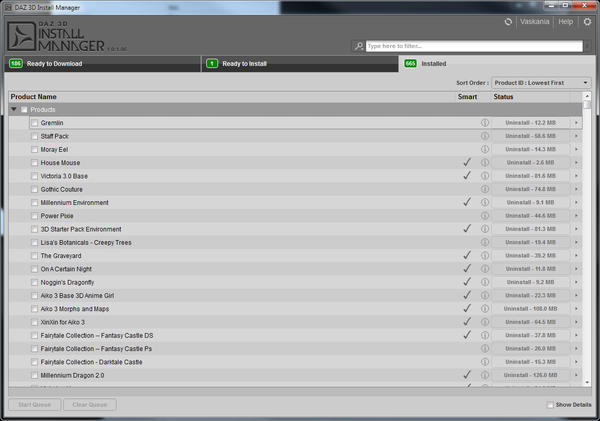The height and width of the screenshot is (421, 600).
Task: Select the House Mouse checkbox
Action: point(34,163)
